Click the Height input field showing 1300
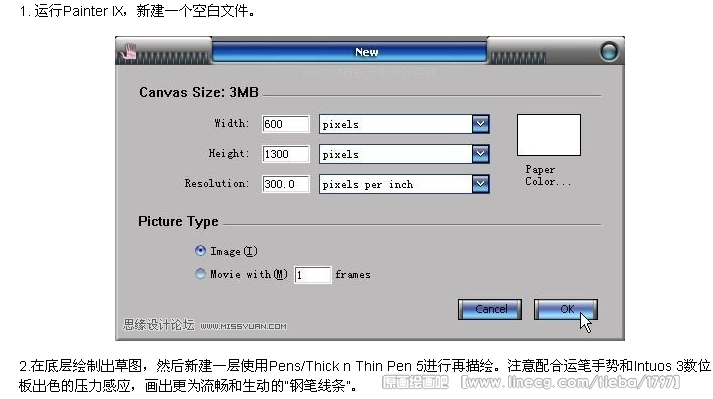 [x=286, y=154]
